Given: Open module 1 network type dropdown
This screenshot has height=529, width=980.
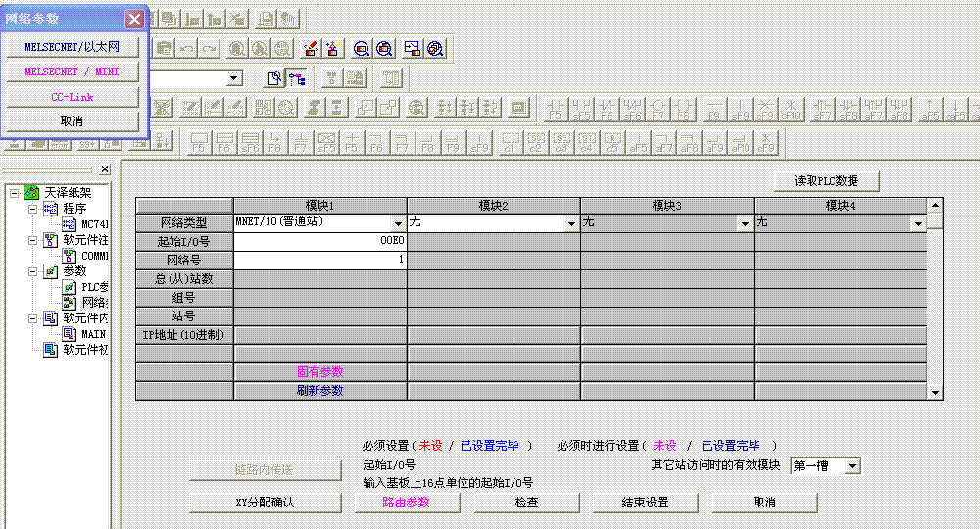Looking at the screenshot, I should (x=398, y=223).
